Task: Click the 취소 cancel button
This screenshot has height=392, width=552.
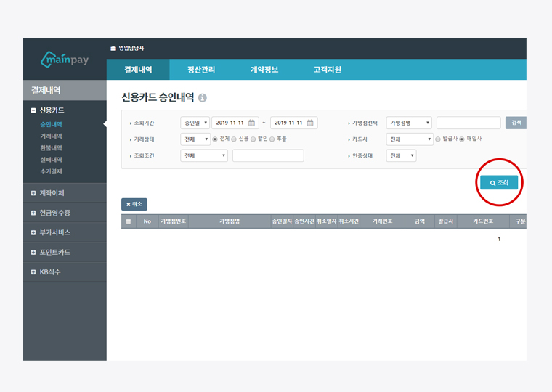Action: pyautogui.click(x=134, y=205)
